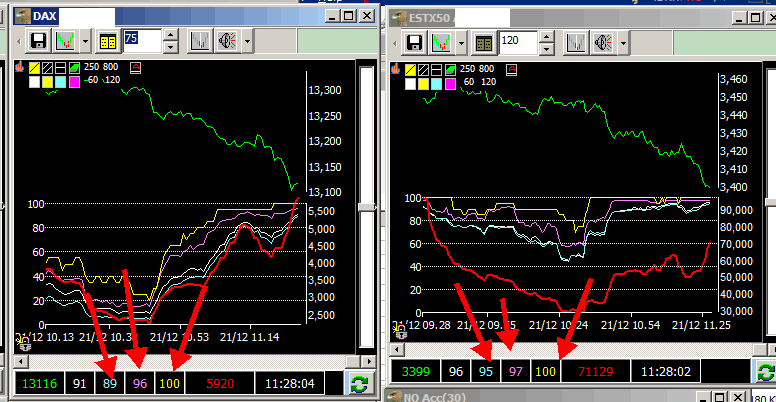
Task: Decrease the DAX period value with down stepper
Action: [170, 47]
